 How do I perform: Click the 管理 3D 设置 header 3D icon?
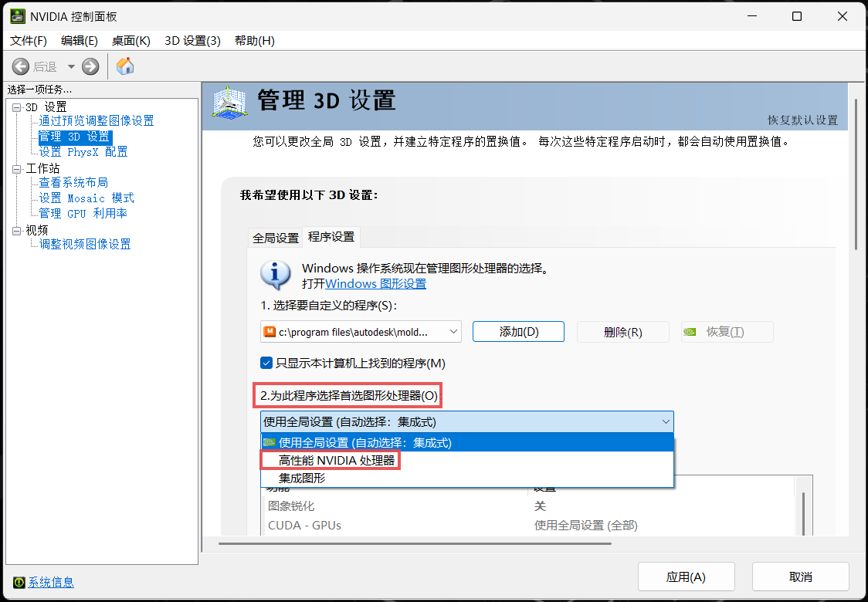pos(229,102)
